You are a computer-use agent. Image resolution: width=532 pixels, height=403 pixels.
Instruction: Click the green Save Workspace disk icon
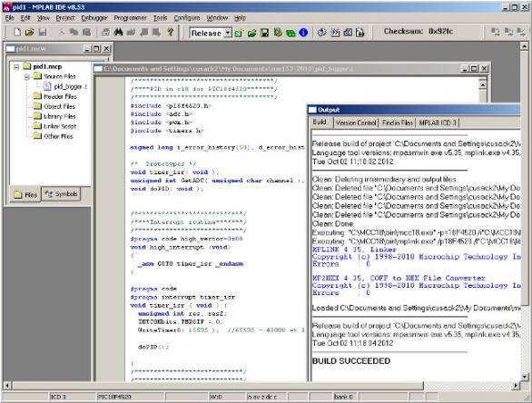point(265,33)
